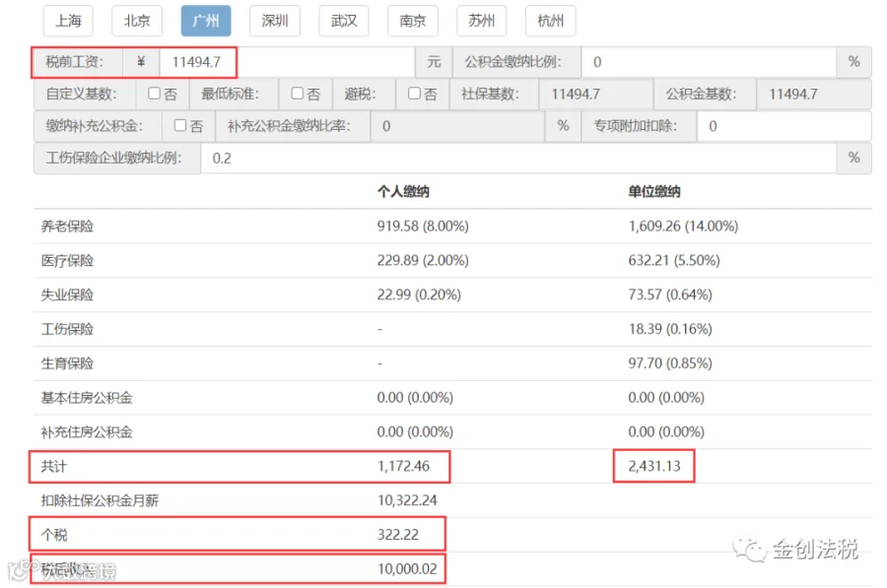Check the 避税 checkbox
This screenshot has width=887, height=588.
(415, 94)
